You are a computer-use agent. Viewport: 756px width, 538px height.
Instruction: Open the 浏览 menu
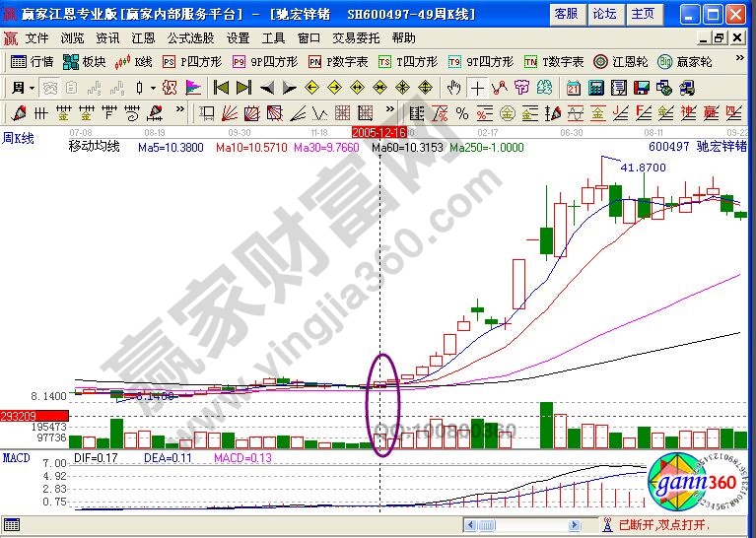point(72,37)
